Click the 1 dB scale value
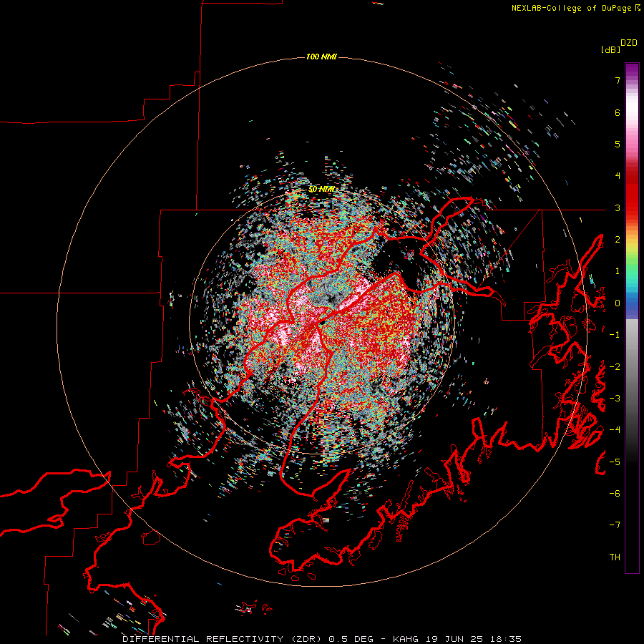 coord(618,271)
